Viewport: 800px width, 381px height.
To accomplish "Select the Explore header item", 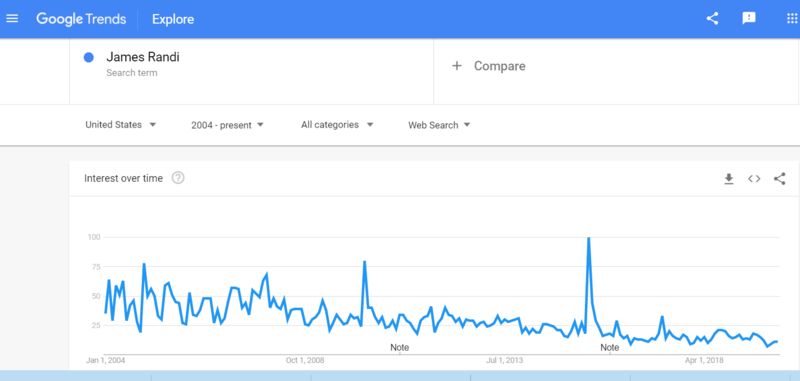I will [173, 19].
